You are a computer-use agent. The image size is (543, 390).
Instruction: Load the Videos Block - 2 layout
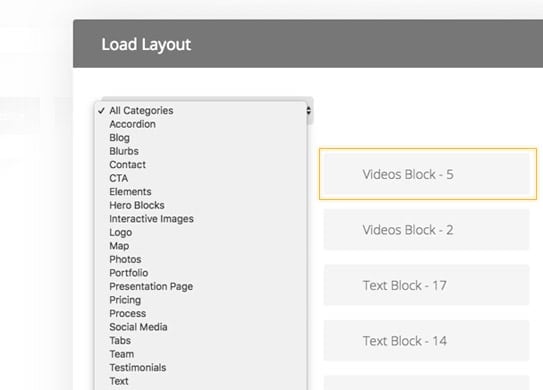click(x=427, y=230)
